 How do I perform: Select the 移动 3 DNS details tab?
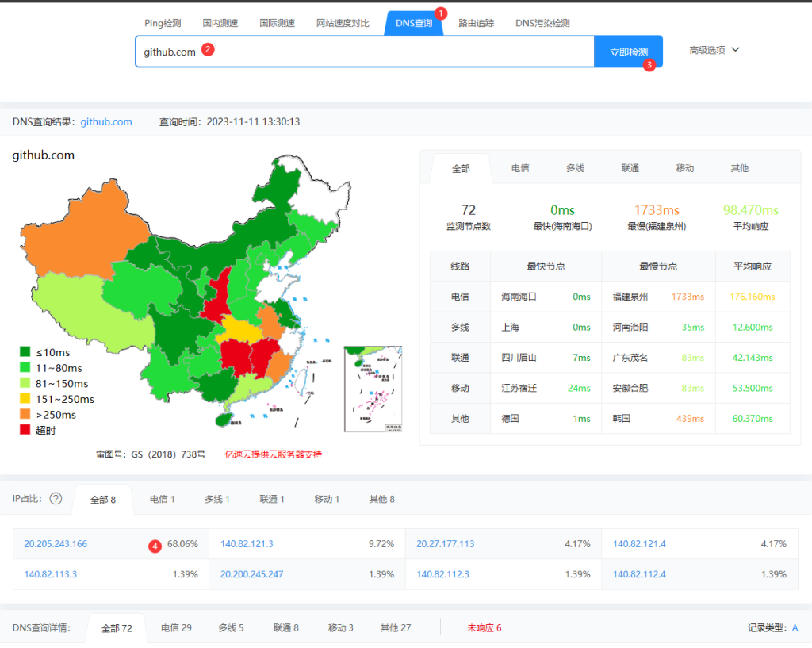[x=341, y=628]
